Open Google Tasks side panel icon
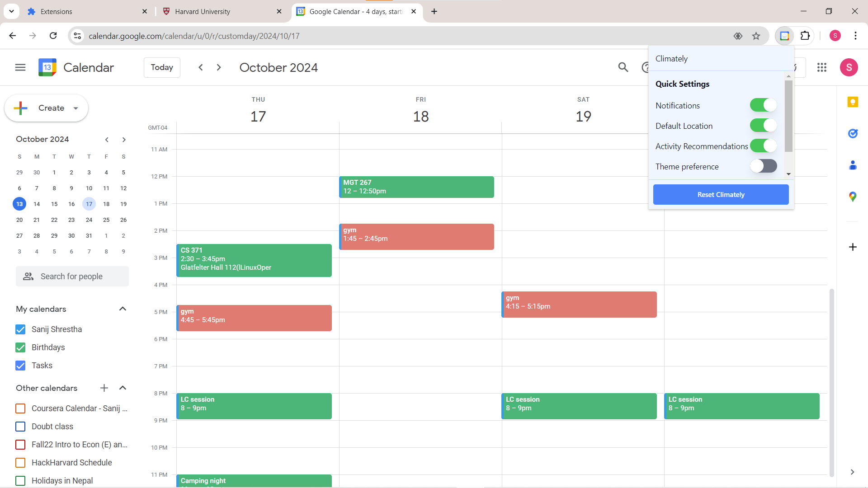The image size is (868, 488). (x=853, y=133)
